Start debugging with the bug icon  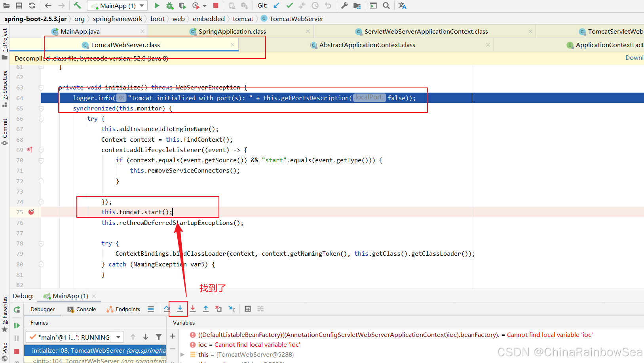tap(169, 6)
